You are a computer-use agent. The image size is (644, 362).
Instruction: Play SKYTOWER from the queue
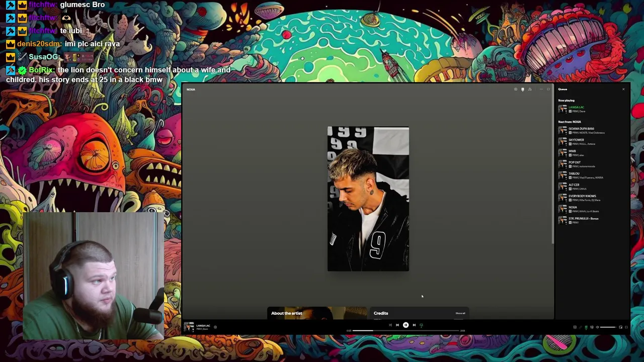pos(591,142)
